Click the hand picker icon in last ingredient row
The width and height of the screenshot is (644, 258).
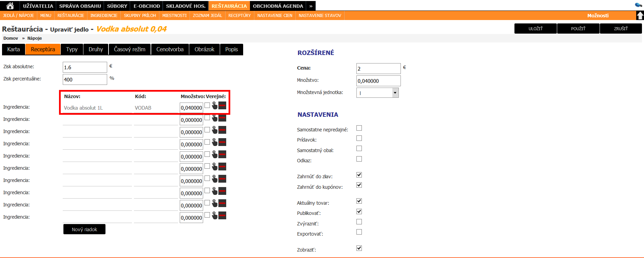click(x=215, y=216)
